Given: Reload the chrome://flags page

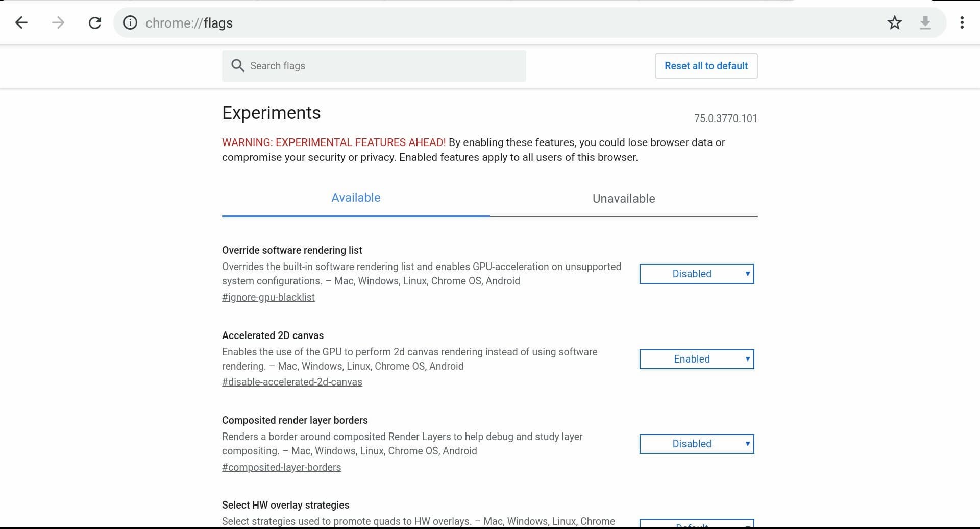Looking at the screenshot, I should [95, 22].
